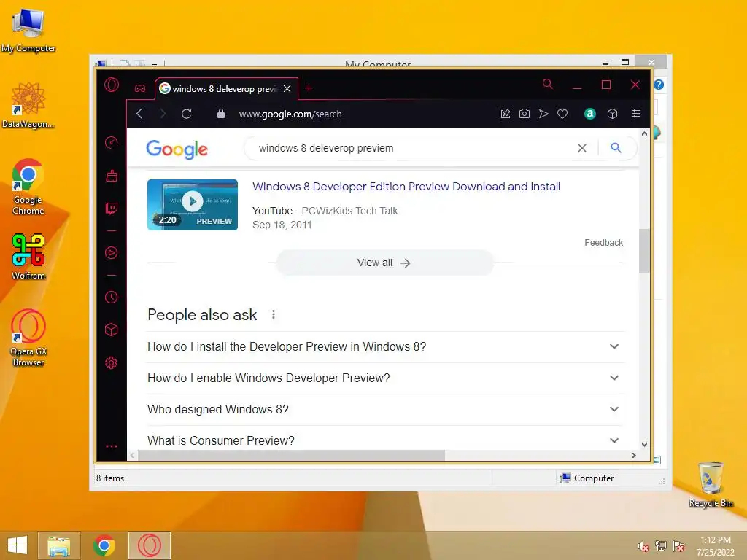Screen dimensions: 747x560
Task: Open Opera GX Browser desktop shortcut
Action: pyautogui.click(x=28, y=338)
